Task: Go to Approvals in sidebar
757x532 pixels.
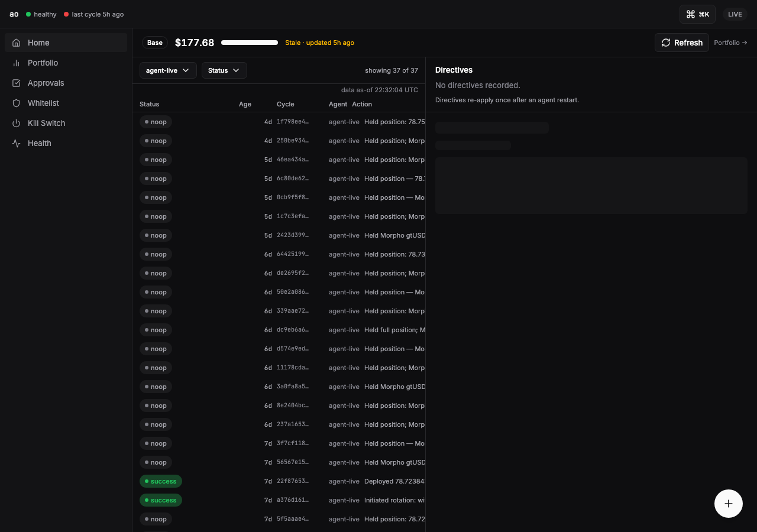Action: pos(66,83)
